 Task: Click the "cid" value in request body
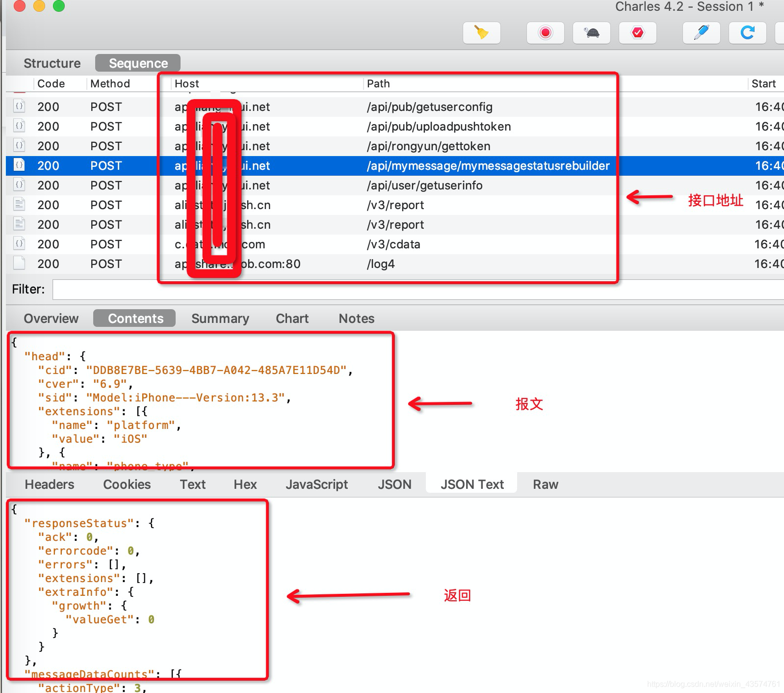point(216,371)
